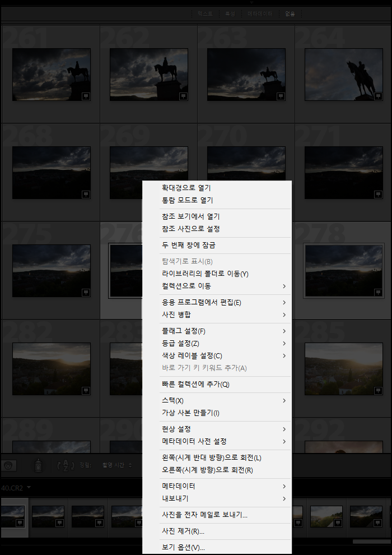
Task: Click the 메타데이터 filter in the filter bar
Action: click(x=260, y=14)
